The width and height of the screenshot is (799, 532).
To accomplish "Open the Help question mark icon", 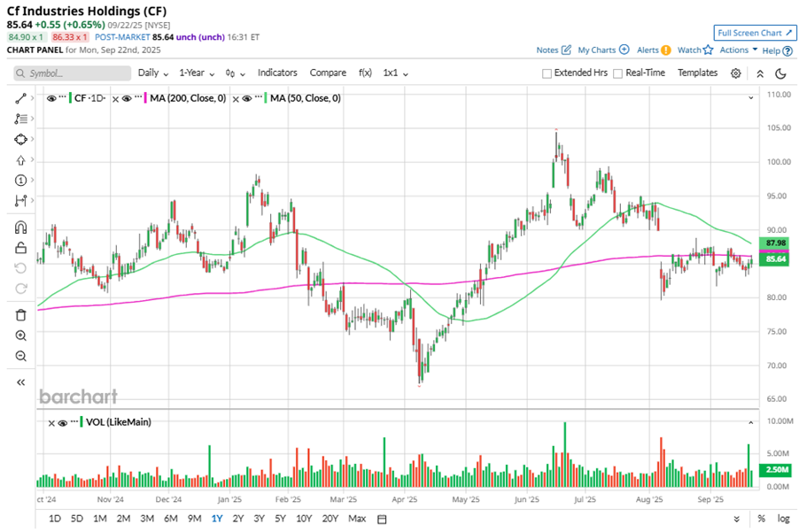I will (787, 51).
